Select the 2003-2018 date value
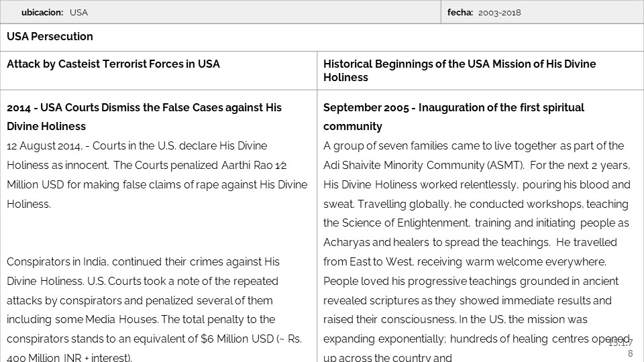644x362 pixels. (x=499, y=13)
